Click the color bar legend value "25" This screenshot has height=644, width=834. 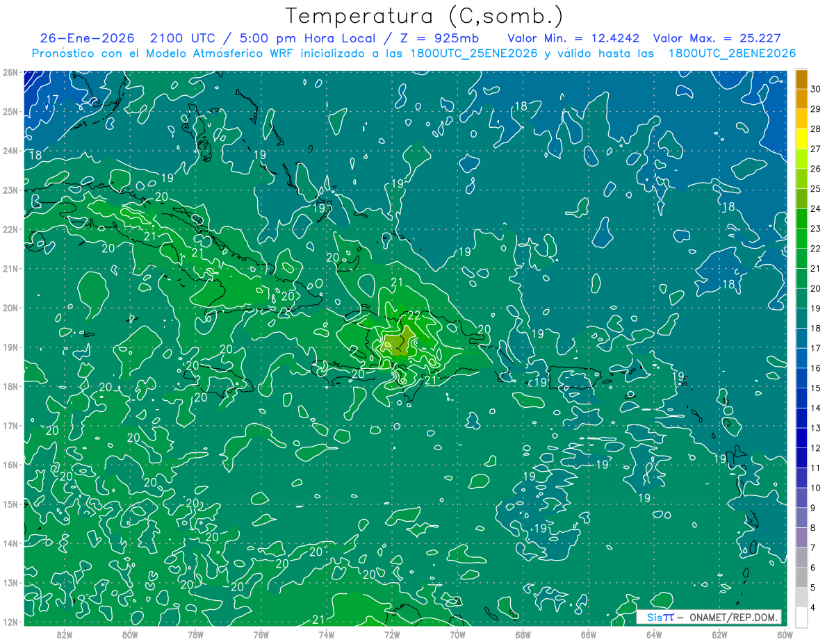click(816, 189)
